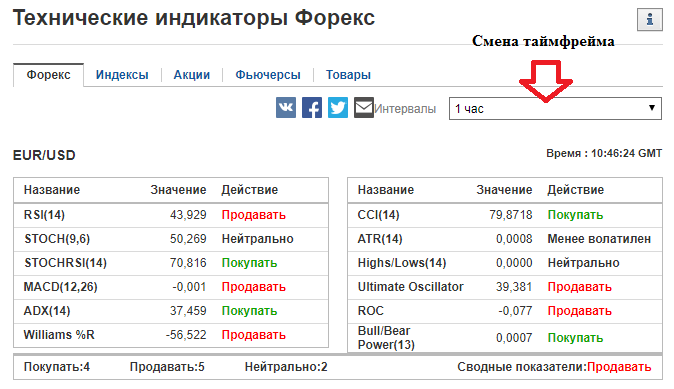The width and height of the screenshot is (674, 389).
Task: Click 'Продавать' action in the ROC row
Action: (579, 311)
